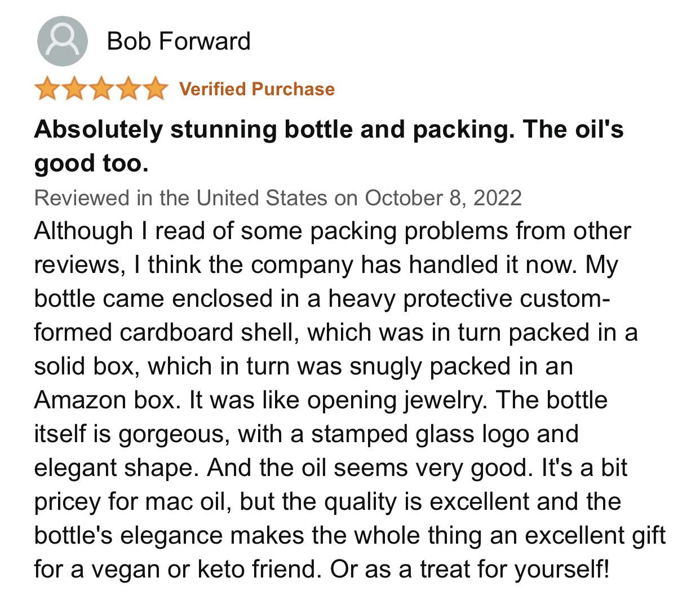Click the gray profile avatar icon

[x=63, y=41]
